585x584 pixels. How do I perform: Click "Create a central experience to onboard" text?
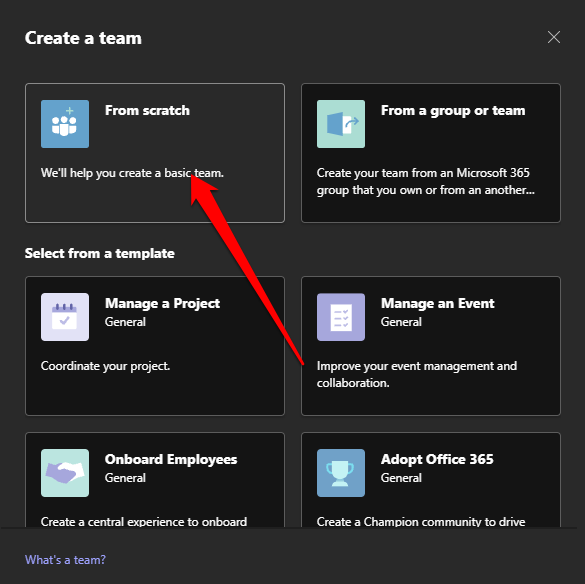[144, 521]
